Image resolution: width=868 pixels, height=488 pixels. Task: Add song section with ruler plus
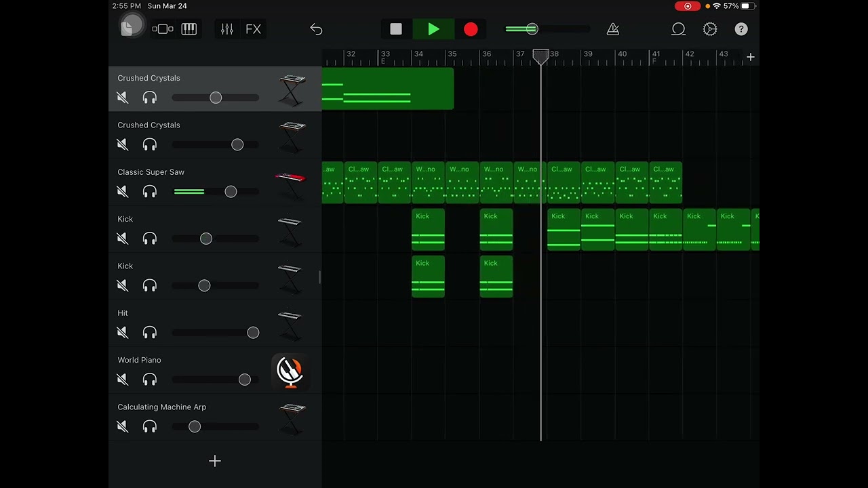click(x=750, y=58)
